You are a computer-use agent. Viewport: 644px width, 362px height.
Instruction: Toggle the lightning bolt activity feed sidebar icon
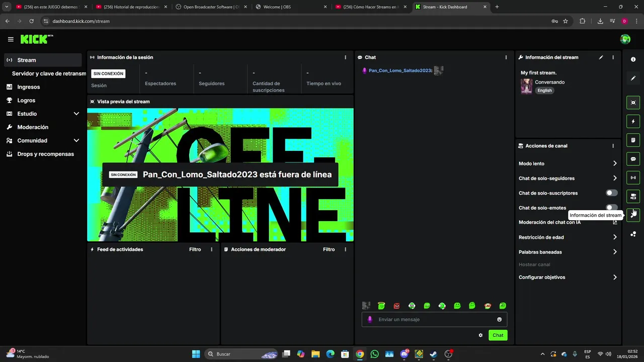(633, 121)
